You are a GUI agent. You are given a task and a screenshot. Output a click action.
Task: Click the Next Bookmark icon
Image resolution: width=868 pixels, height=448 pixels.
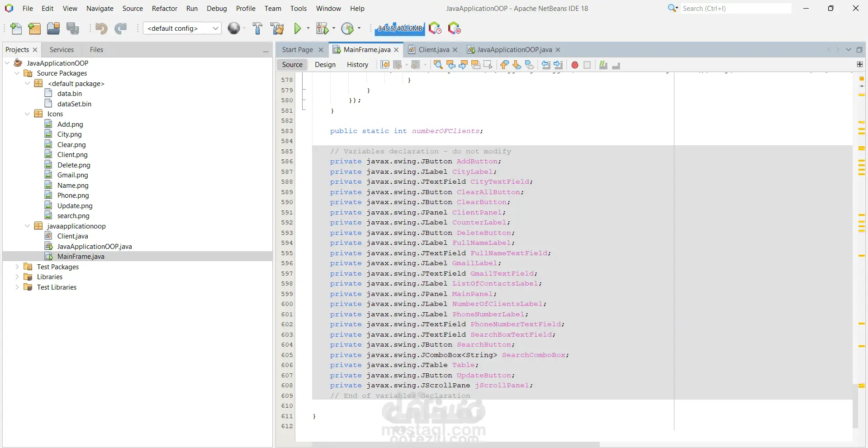517,65
